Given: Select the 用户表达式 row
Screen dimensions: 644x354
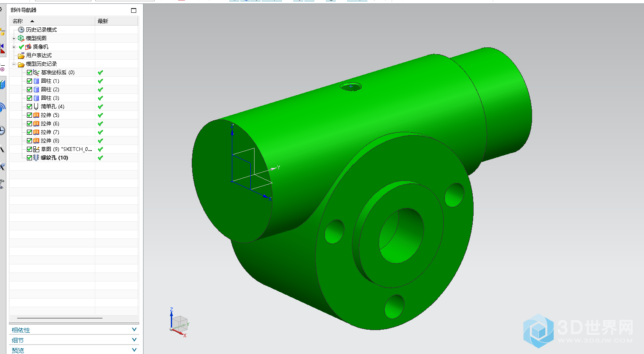Looking at the screenshot, I should pos(74,55).
